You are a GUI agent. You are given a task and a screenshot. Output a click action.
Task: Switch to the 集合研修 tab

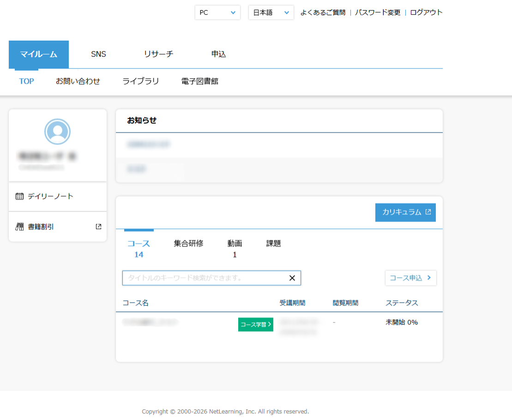188,243
